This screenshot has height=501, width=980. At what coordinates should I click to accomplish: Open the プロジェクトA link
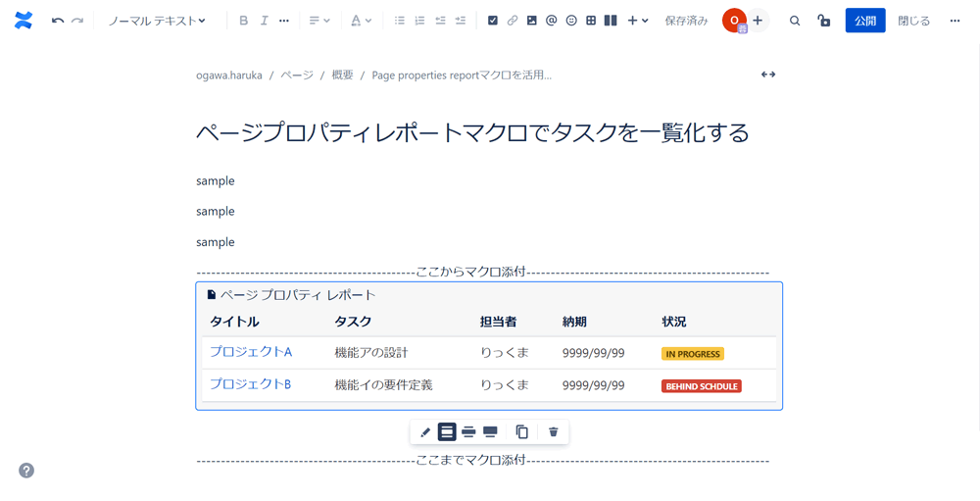click(x=251, y=352)
